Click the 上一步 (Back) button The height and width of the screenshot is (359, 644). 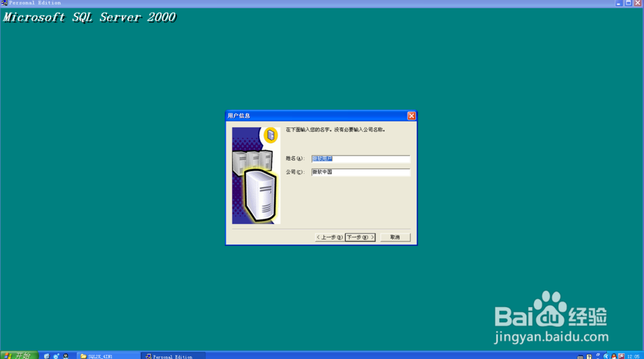tap(329, 237)
